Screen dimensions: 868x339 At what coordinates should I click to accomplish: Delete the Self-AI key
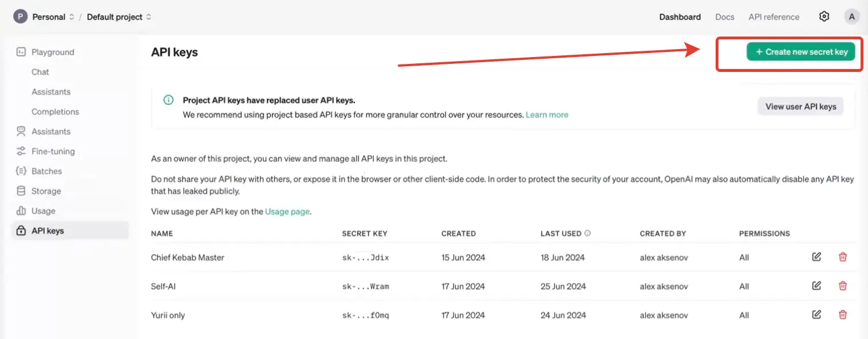pos(843,285)
